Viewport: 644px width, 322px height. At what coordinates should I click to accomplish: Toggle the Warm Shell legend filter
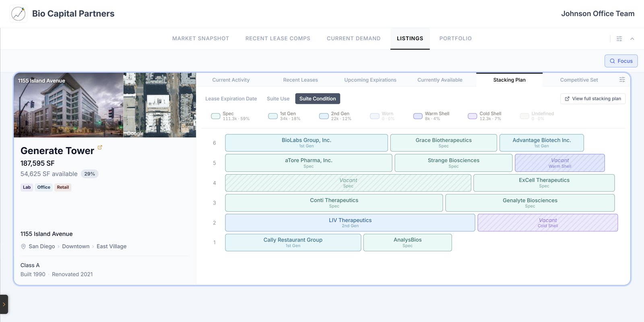[431, 116]
